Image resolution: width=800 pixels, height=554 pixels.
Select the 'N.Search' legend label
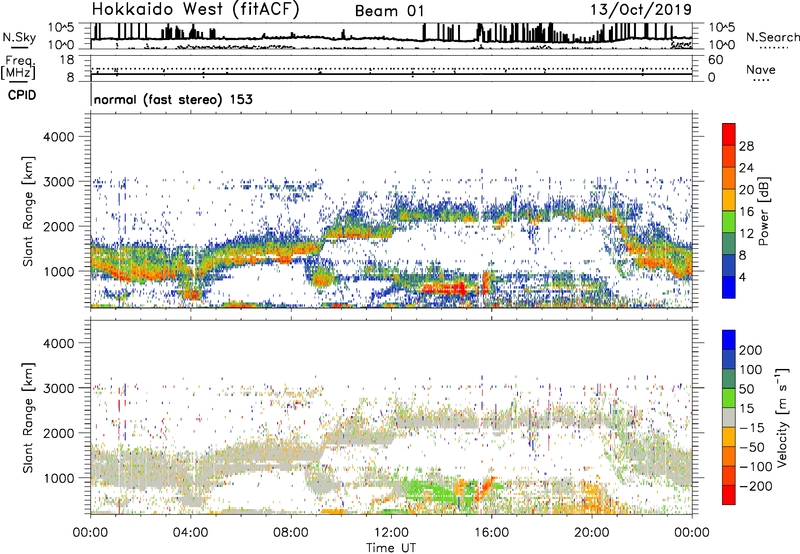(x=772, y=37)
